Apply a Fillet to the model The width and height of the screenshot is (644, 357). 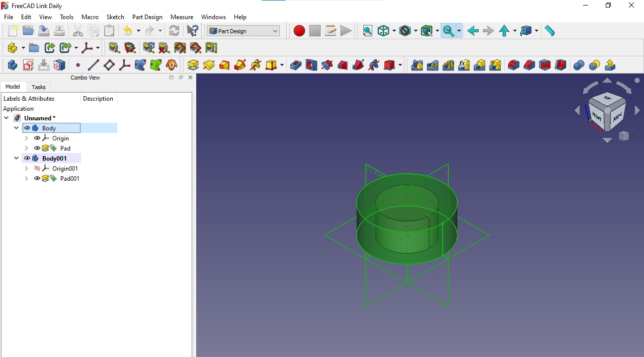[514, 65]
